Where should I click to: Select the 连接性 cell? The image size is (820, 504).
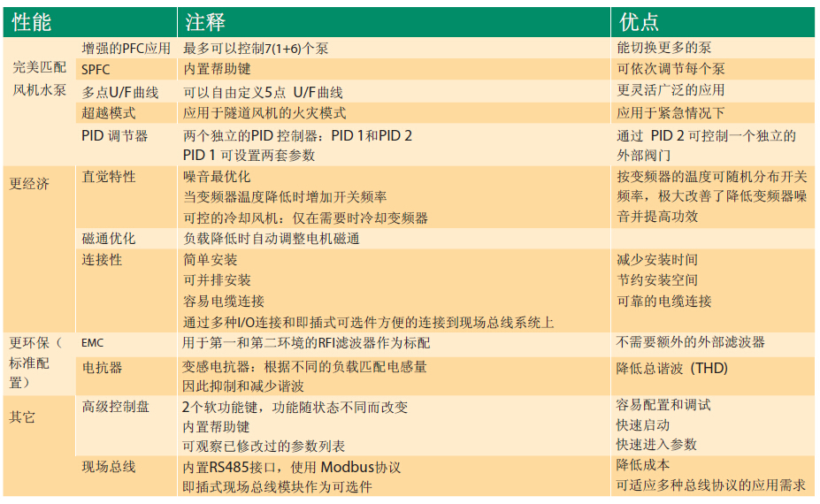click(x=102, y=260)
